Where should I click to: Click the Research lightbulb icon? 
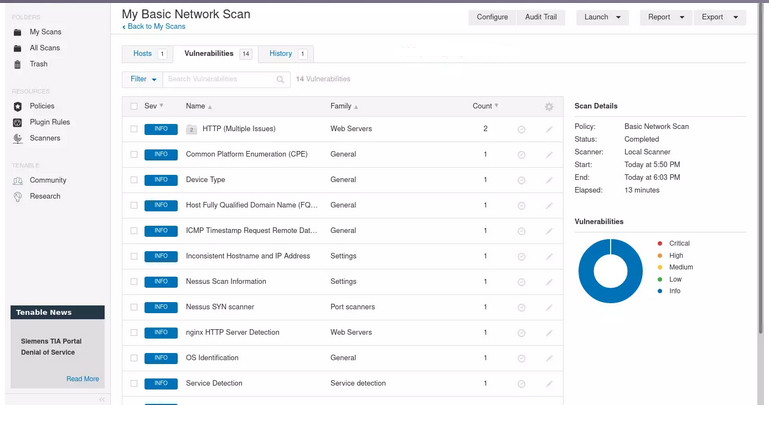(x=18, y=196)
